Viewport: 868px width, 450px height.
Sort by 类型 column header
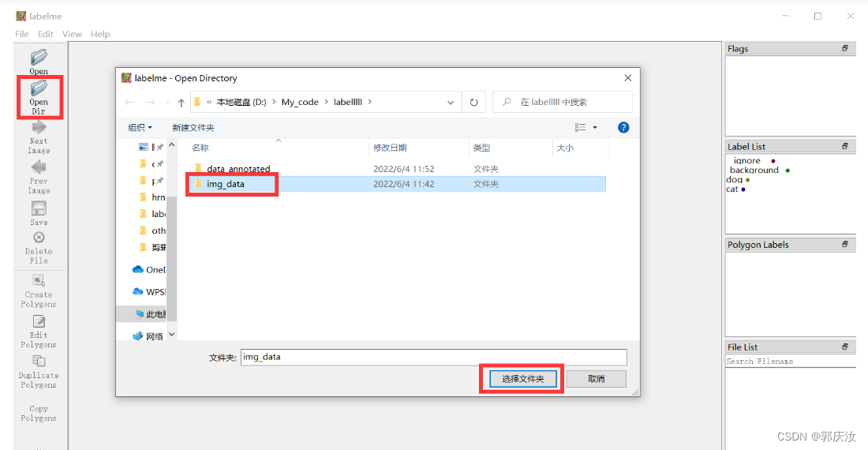[481, 148]
